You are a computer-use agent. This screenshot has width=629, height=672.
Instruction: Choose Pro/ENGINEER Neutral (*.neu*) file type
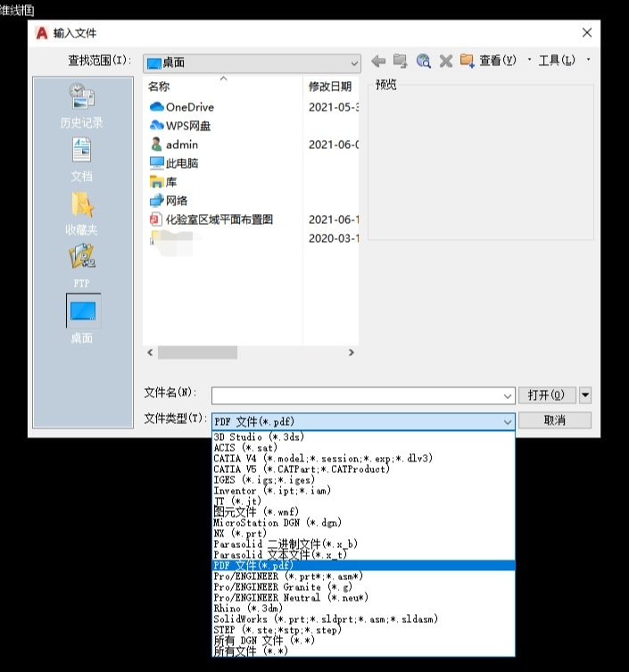click(363, 598)
